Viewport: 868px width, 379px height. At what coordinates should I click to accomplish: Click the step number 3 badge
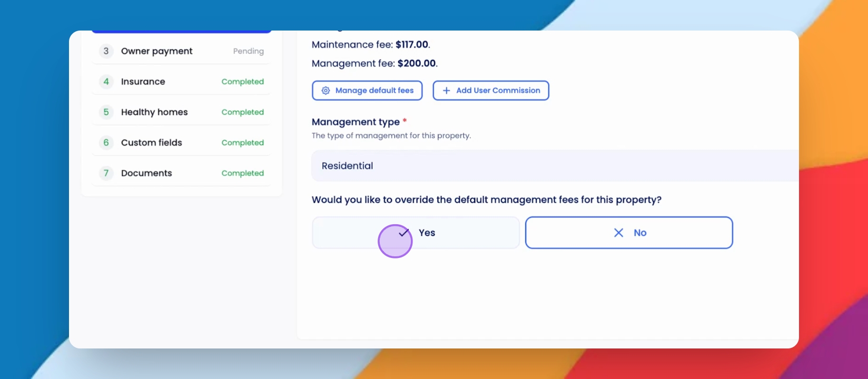(106, 51)
